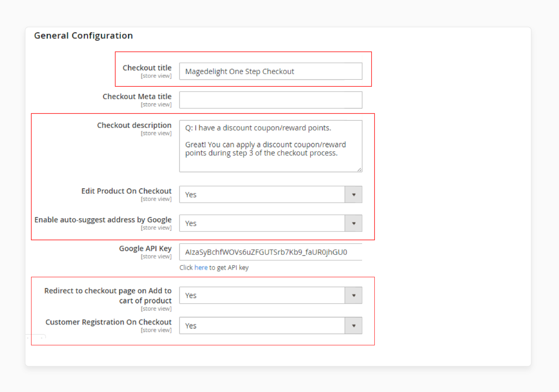
Task: Click the Checkout Meta title label
Action: [137, 96]
